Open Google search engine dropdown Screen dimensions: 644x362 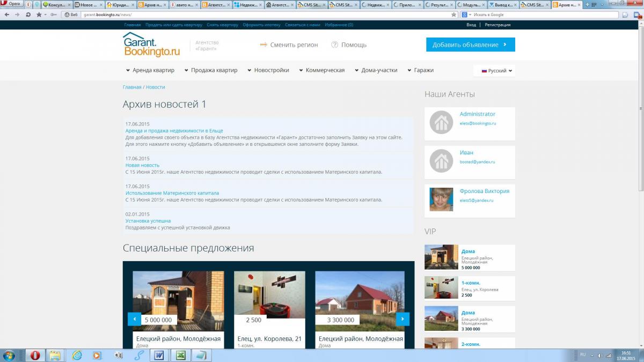pos(466,14)
